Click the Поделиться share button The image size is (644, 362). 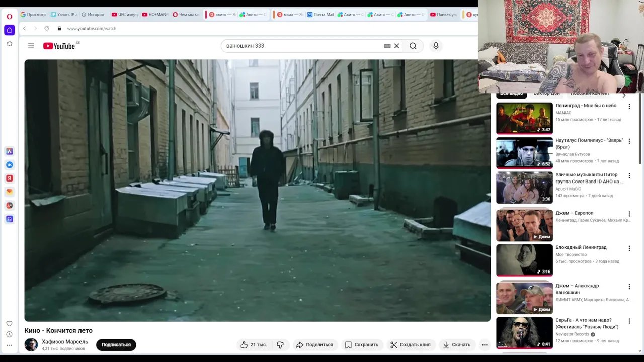tap(314, 344)
